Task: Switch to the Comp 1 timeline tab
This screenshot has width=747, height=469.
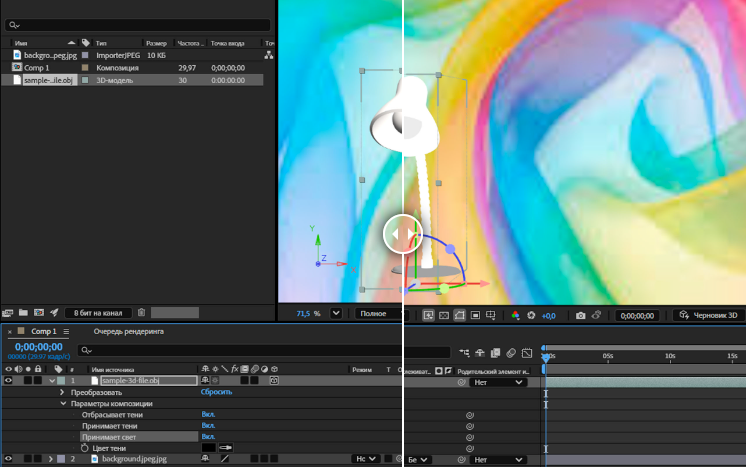Action: pos(44,331)
